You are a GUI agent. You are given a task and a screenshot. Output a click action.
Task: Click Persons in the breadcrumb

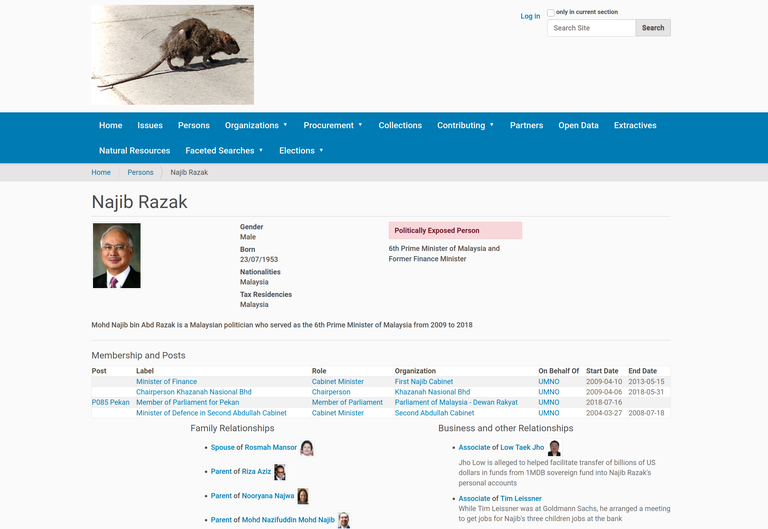click(141, 172)
